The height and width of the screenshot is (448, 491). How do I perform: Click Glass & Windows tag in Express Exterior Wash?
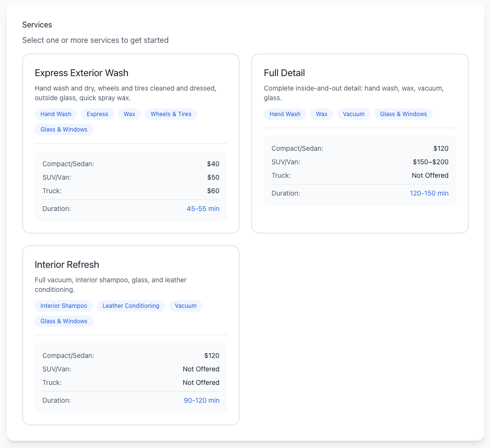point(64,130)
